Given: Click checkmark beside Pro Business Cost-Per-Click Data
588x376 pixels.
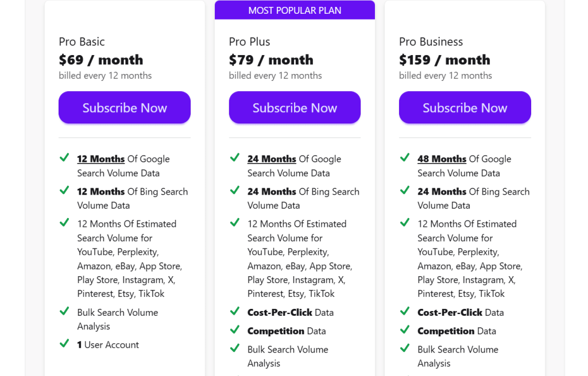Looking at the screenshot, I should pyautogui.click(x=405, y=312).
